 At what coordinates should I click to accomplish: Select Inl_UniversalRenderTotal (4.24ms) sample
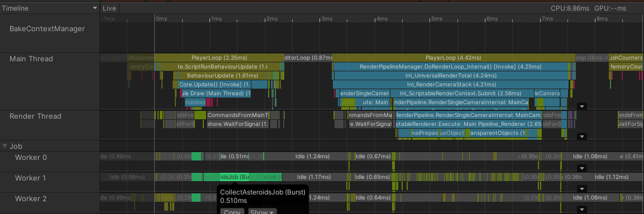(451, 75)
